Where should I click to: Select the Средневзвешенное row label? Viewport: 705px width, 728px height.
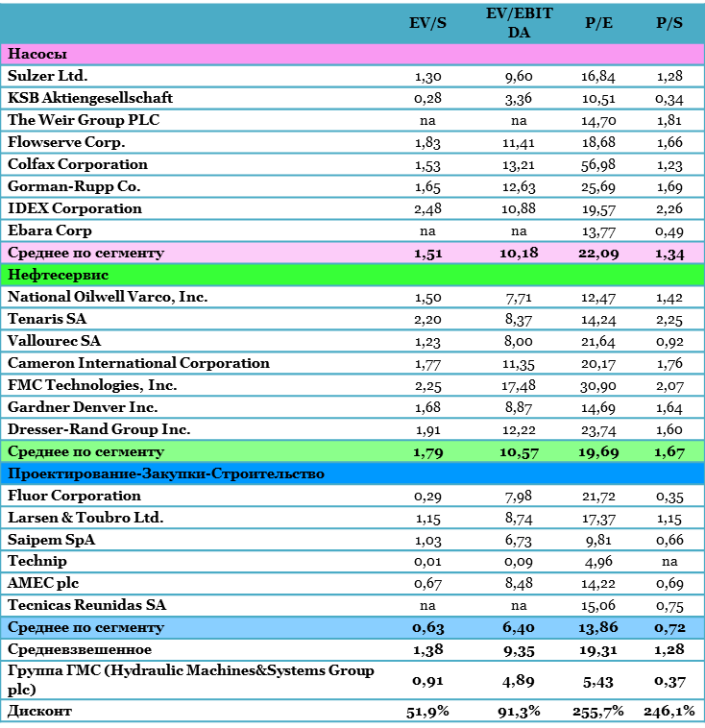[66, 650]
